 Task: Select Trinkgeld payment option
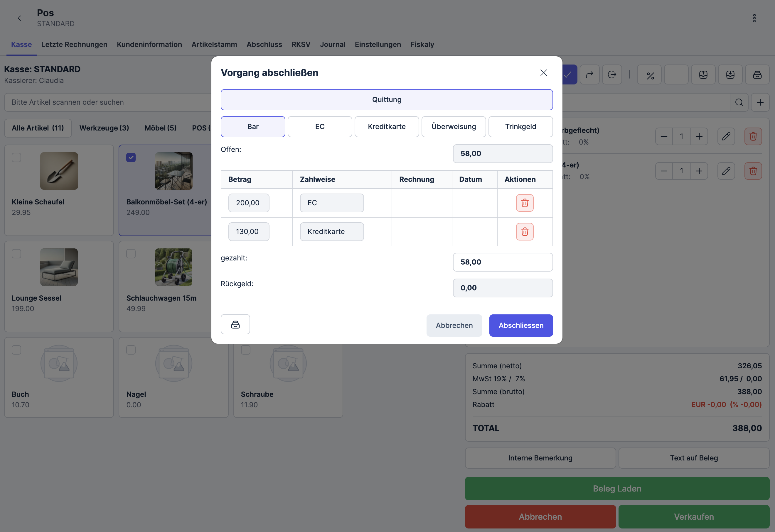pyautogui.click(x=520, y=127)
